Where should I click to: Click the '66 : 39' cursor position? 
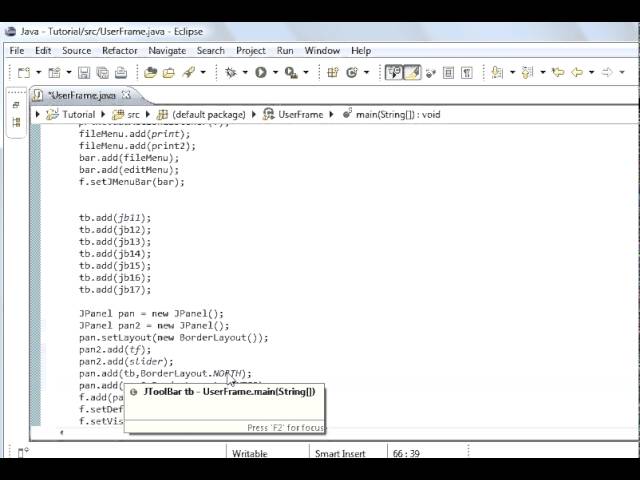[x=406, y=453]
